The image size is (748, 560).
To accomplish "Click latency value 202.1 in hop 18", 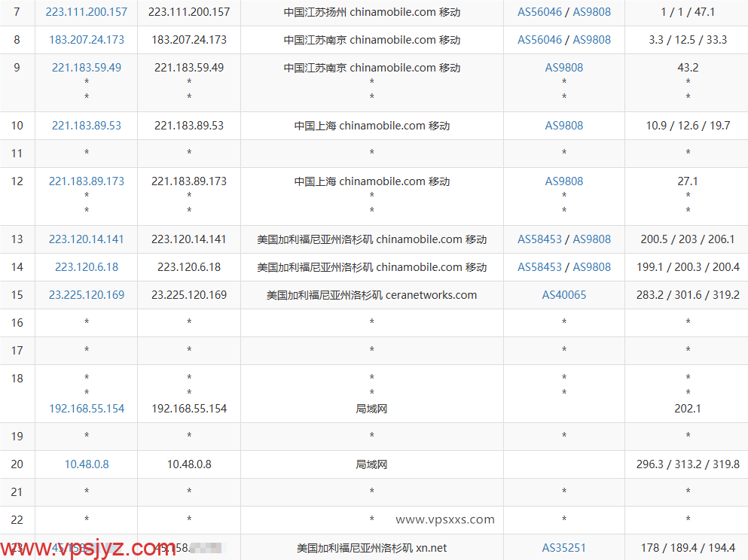I will [x=688, y=409].
